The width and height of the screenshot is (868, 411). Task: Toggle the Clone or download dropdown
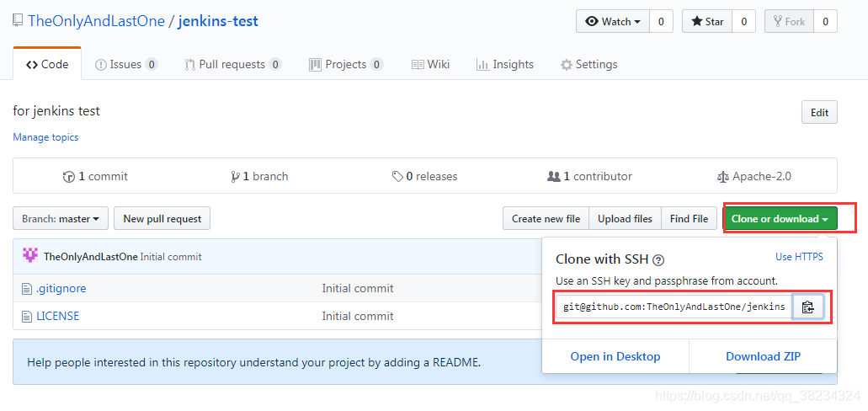pyautogui.click(x=780, y=219)
